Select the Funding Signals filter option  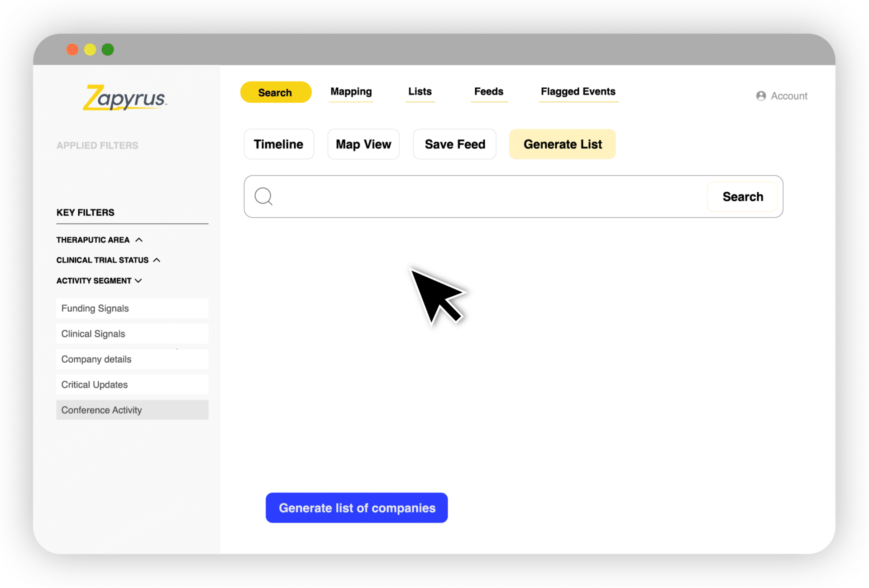pyautogui.click(x=132, y=308)
